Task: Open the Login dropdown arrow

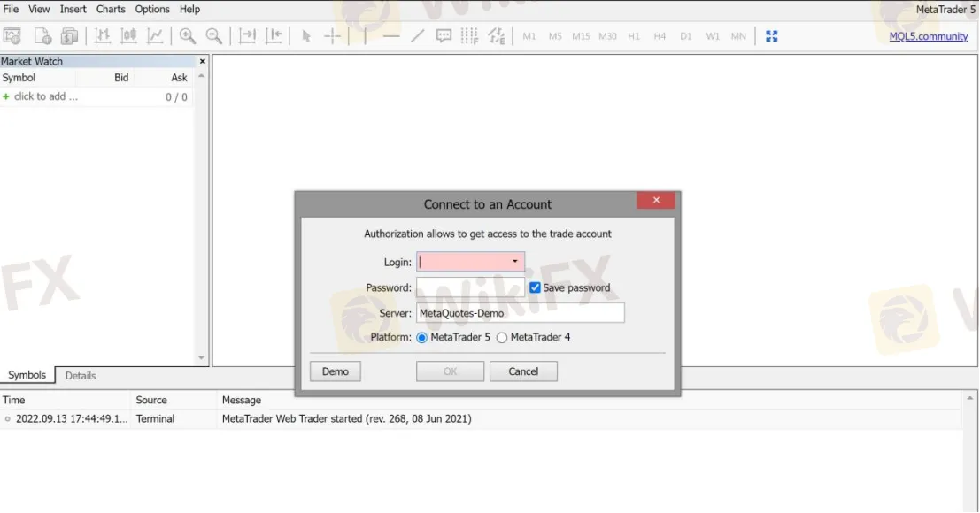Action: [515, 262]
